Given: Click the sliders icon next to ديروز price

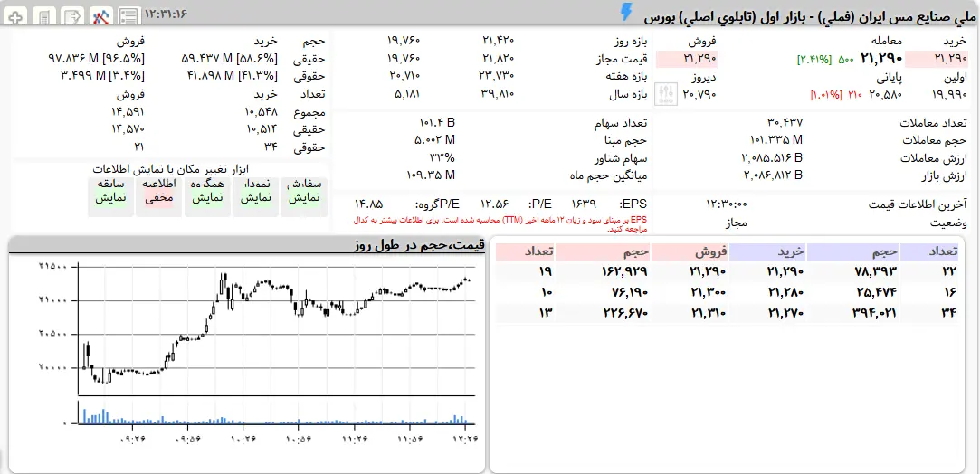Looking at the screenshot, I should (665, 94).
